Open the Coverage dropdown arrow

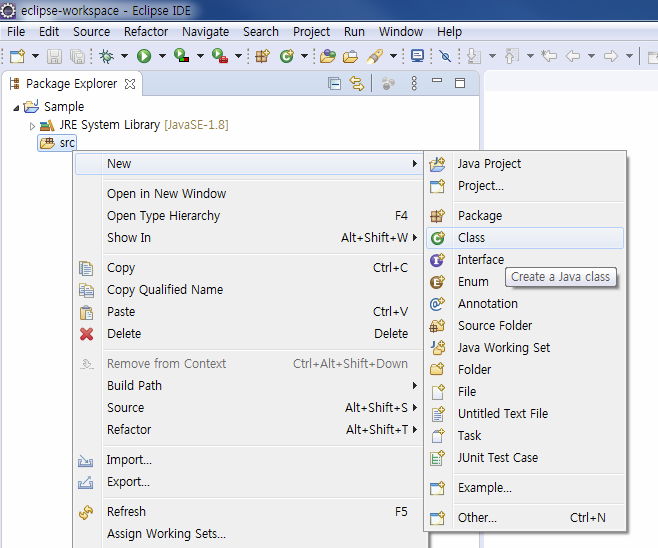[201, 56]
